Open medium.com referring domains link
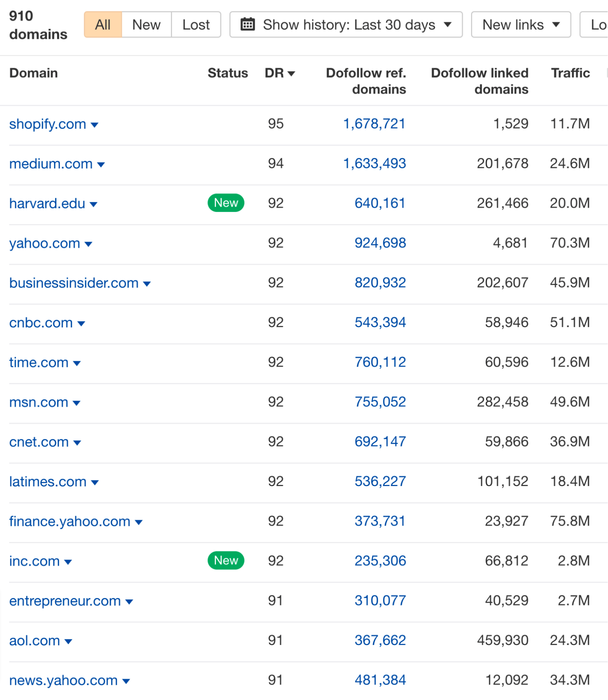Viewport: 608px width, 700px height. (374, 163)
